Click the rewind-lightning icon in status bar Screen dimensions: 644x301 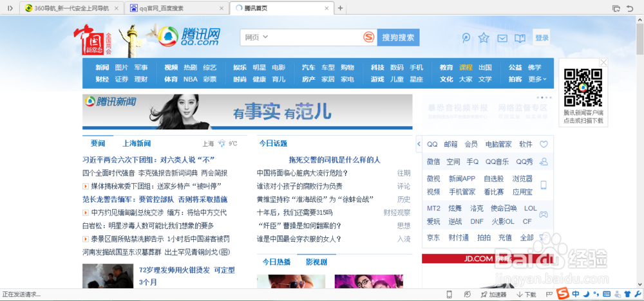click(468, 295)
